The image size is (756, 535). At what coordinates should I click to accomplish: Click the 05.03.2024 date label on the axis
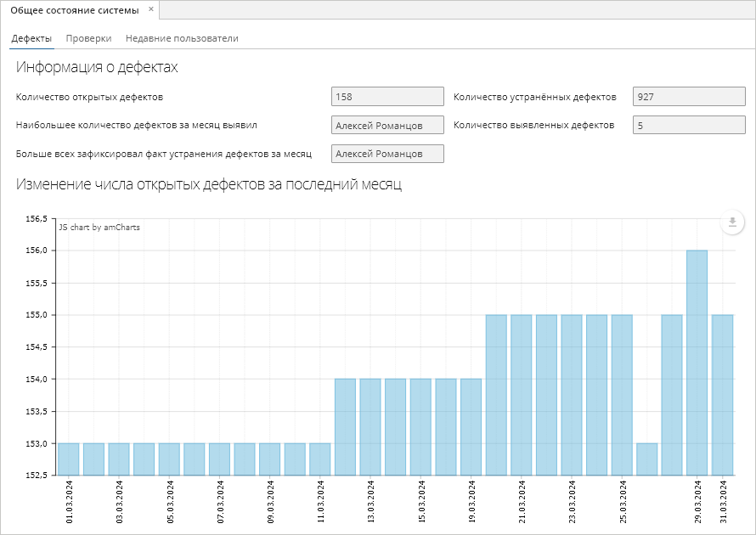(170, 502)
